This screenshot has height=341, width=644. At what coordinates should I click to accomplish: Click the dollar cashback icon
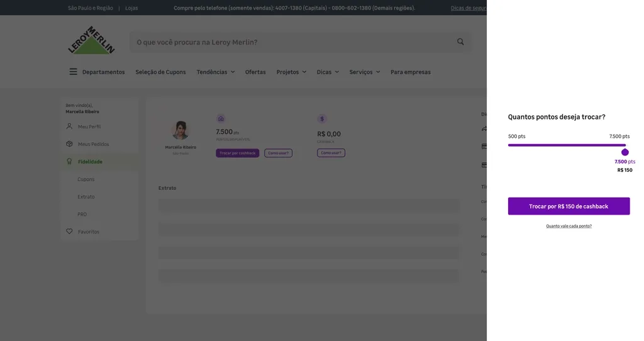click(322, 119)
